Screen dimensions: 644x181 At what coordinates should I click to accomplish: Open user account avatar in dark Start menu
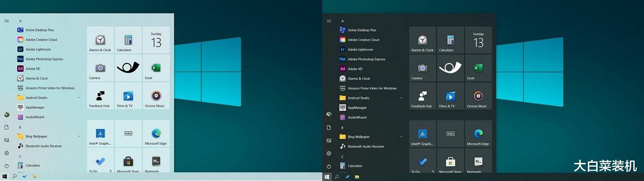click(x=329, y=114)
